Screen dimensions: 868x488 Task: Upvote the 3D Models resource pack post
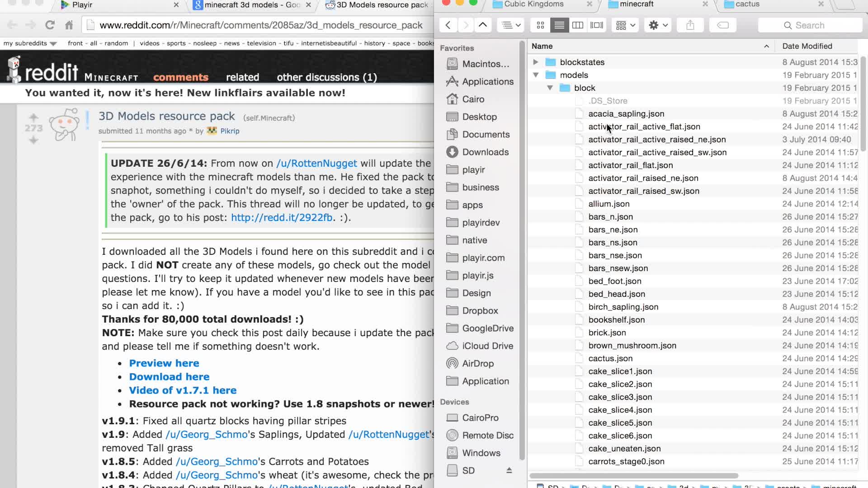click(33, 117)
